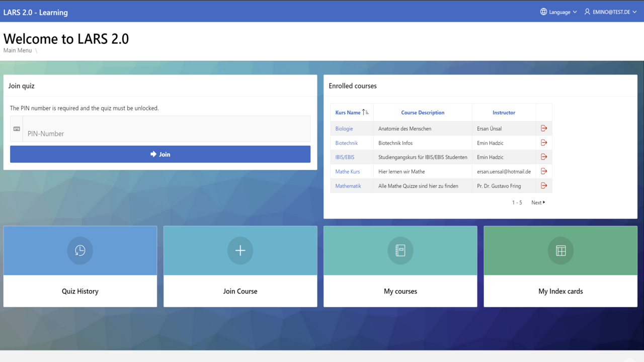This screenshot has width=644, height=362.
Task: Leave the Biologie course via red exit icon
Action: click(x=544, y=129)
